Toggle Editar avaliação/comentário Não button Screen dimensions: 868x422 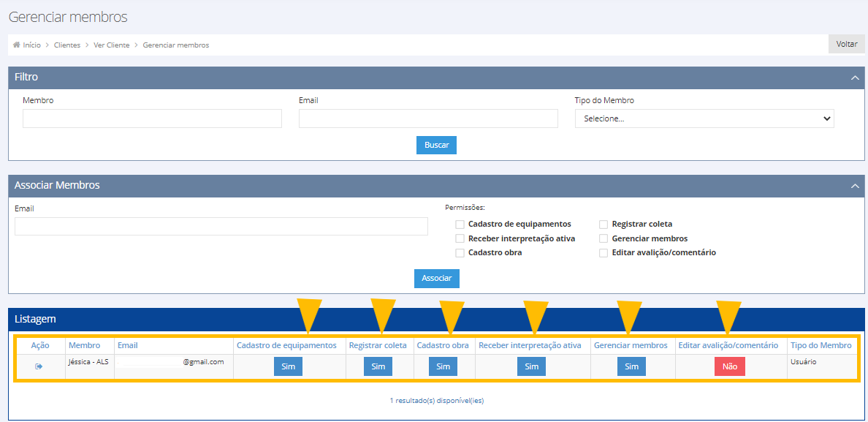click(729, 367)
